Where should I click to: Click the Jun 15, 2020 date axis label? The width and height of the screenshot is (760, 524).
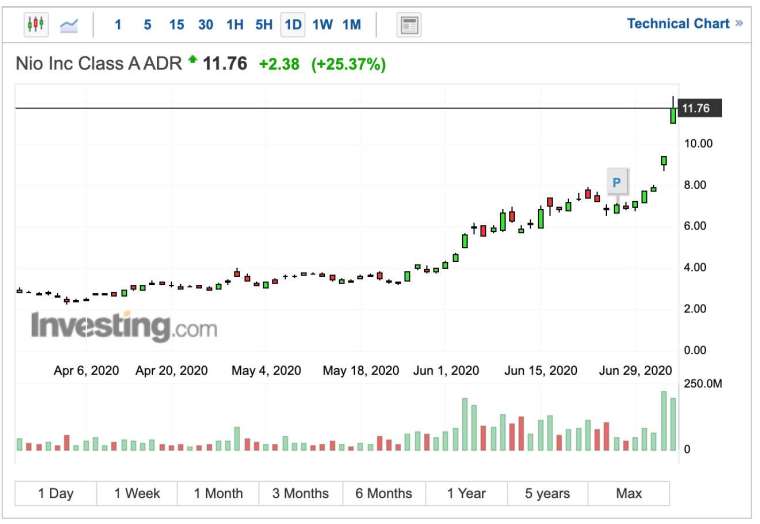pyautogui.click(x=541, y=371)
